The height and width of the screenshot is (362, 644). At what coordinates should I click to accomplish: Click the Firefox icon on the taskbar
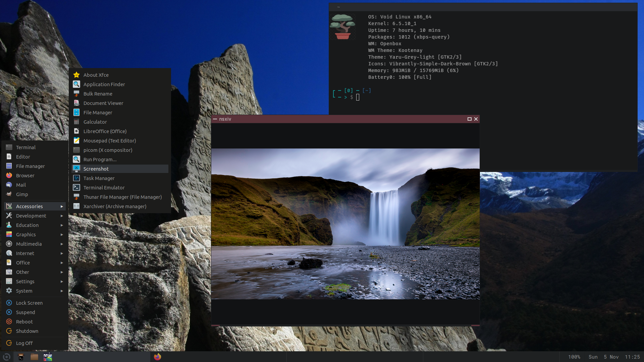[157, 357]
